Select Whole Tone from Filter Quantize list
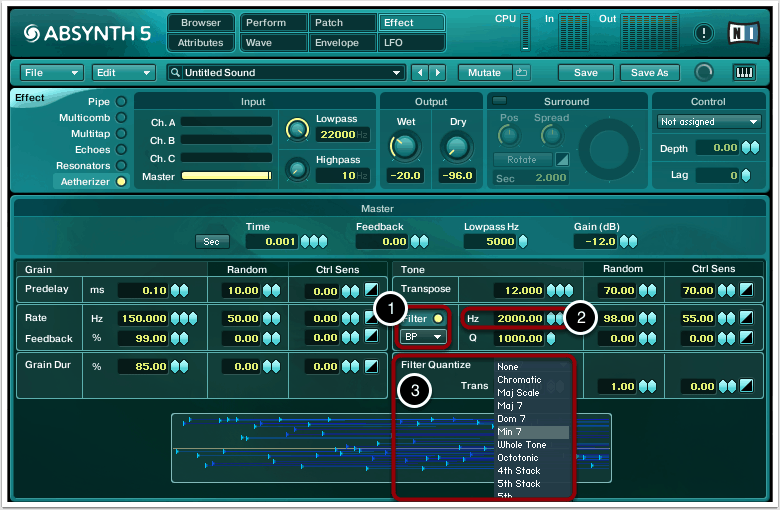Screen dimensions: 780x510 [x=520, y=445]
